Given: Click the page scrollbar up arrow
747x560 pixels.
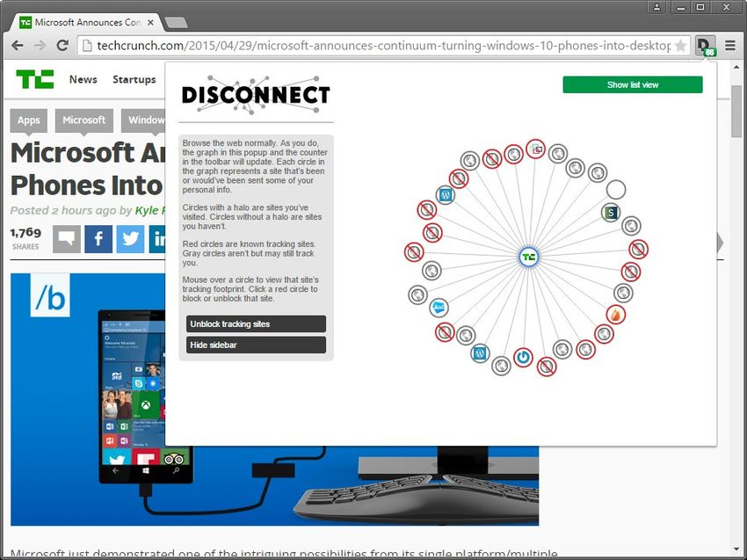Looking at the screenshot, I should [x=736, y=67].
